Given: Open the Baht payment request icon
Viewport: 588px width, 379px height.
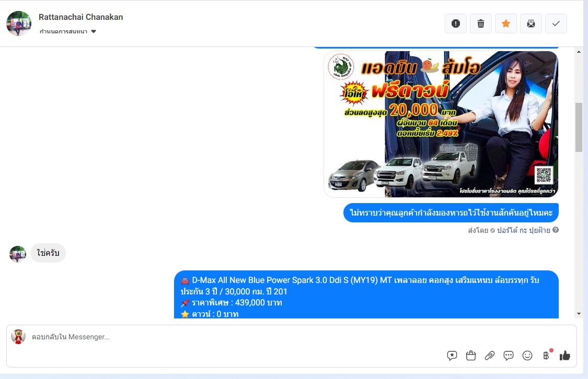Looking at the screenshot, I should pos(546,356).
